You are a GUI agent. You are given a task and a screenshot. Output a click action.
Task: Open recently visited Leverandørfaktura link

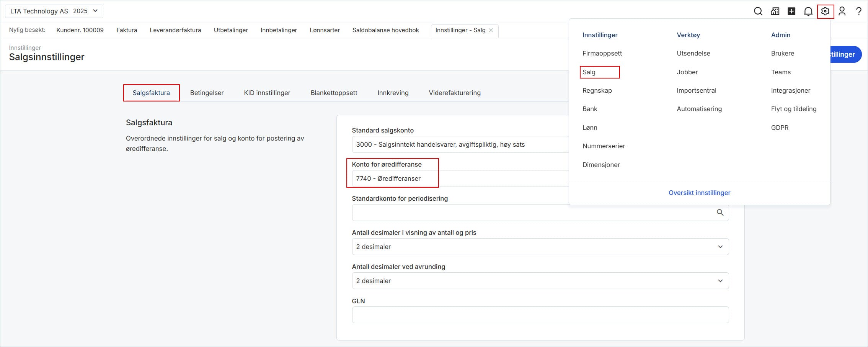(x=175, y=30)
